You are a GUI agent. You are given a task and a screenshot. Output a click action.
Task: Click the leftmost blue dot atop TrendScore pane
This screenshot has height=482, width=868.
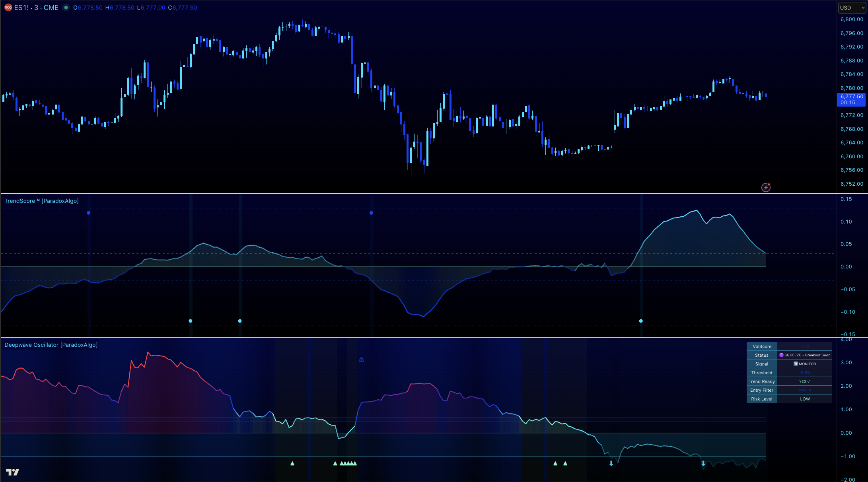pos(88,213)
